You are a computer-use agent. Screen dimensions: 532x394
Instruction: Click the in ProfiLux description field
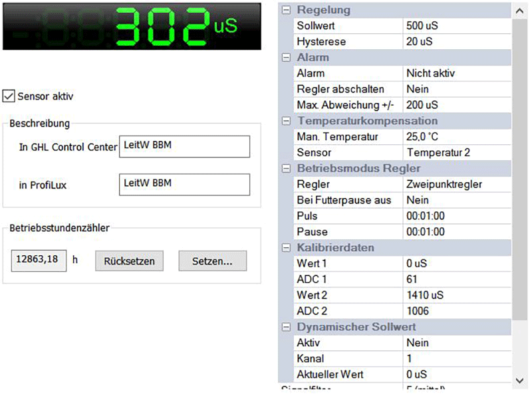184,185
